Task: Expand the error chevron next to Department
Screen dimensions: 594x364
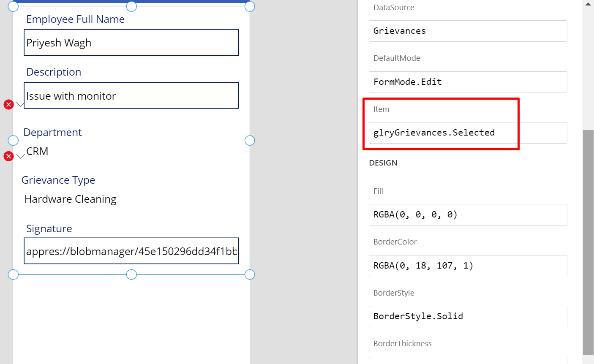Action: click(20, 157)
